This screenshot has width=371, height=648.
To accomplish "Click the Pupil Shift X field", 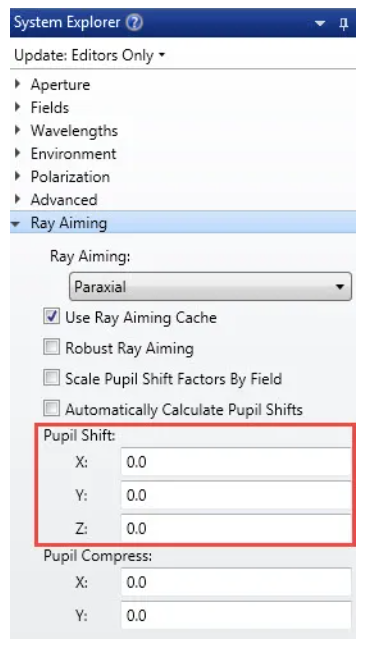I will [236, 462].
